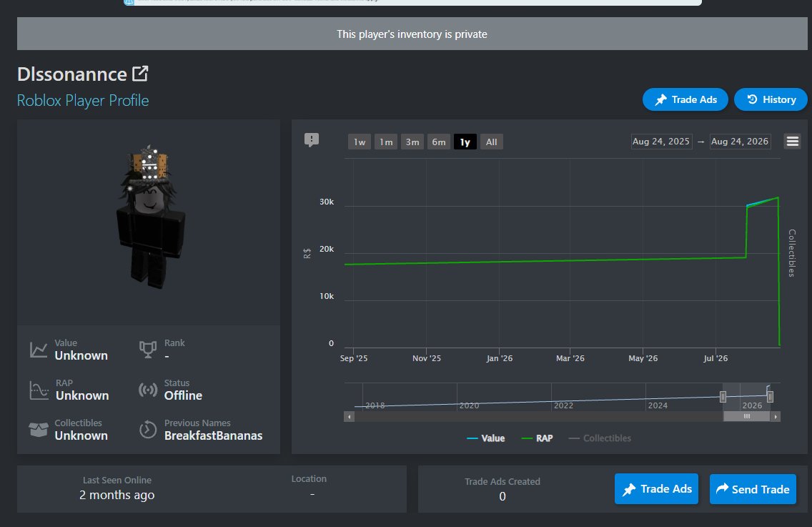Click the Value line-chart icon
The image size is (812, 527).
click(39, 350)
